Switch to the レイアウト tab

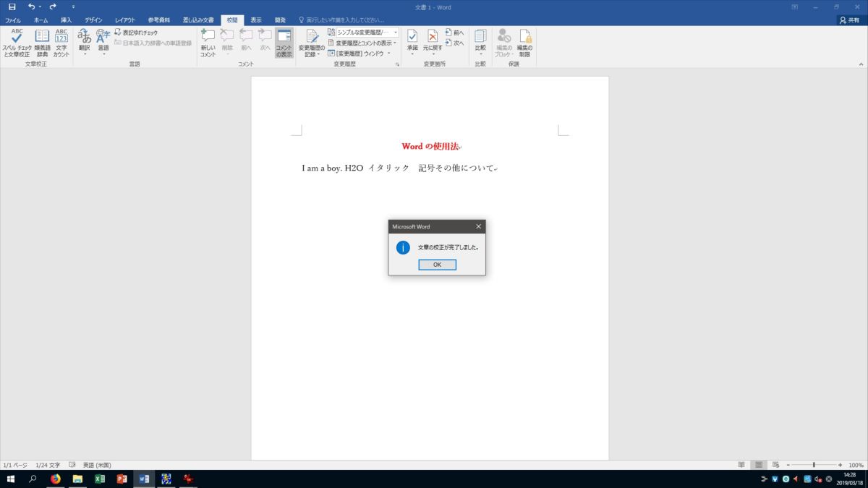click(x=125, y=20)
